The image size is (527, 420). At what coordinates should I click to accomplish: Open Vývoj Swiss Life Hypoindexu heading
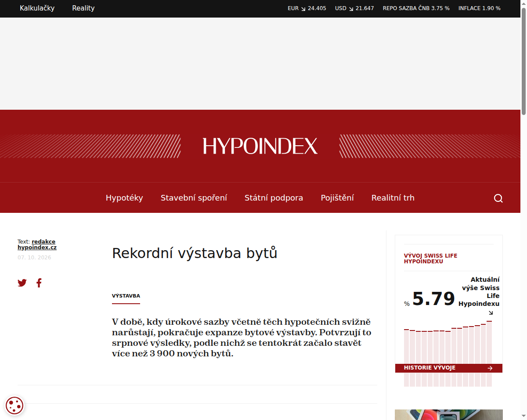tap(430, 258)
